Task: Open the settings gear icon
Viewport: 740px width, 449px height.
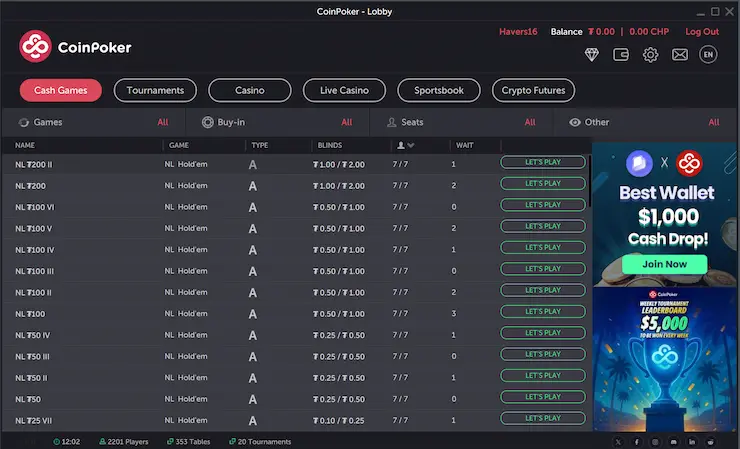Action: (650, 55)
